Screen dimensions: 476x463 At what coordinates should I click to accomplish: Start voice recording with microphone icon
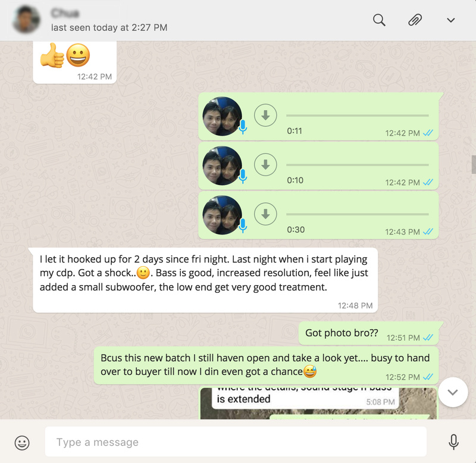453,442
